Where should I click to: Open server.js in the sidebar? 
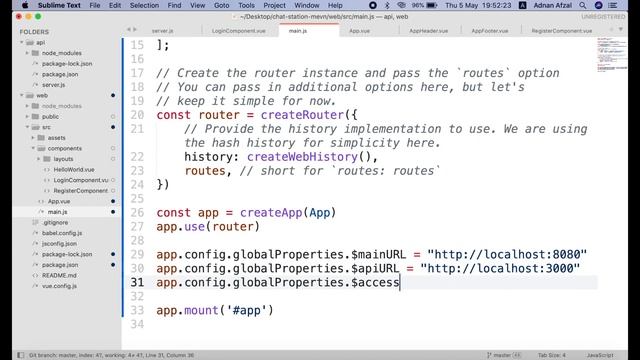tap(53, 85)
